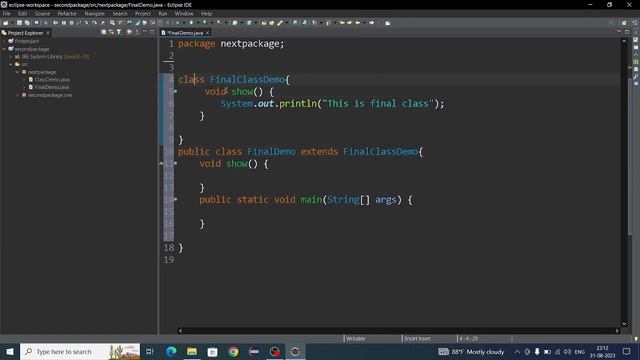Click the green Run button in the toolbar
Viewport: 640px width, 360px height.
click(x=191, y=23)
